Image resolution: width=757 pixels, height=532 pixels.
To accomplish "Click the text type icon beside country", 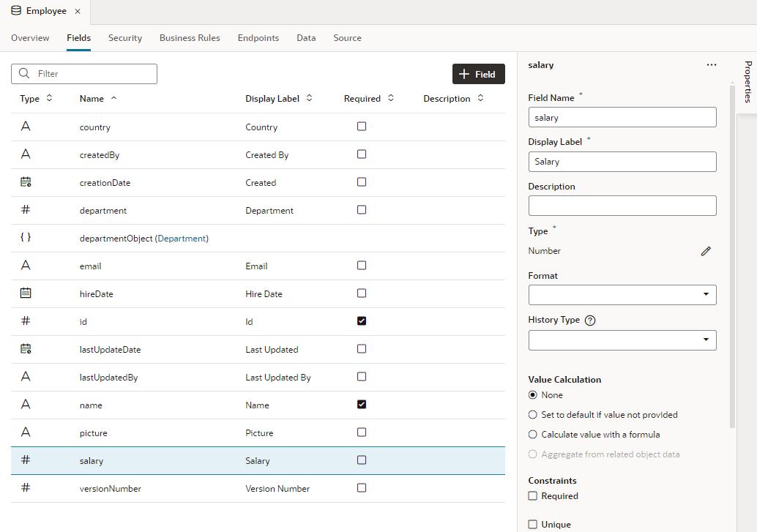I will [26, 127].
